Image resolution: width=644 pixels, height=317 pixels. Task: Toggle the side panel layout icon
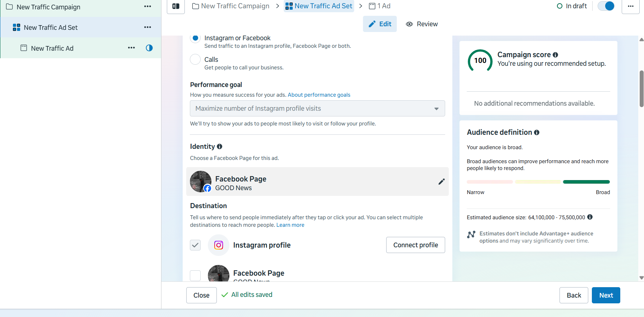[x=176, y=6]
